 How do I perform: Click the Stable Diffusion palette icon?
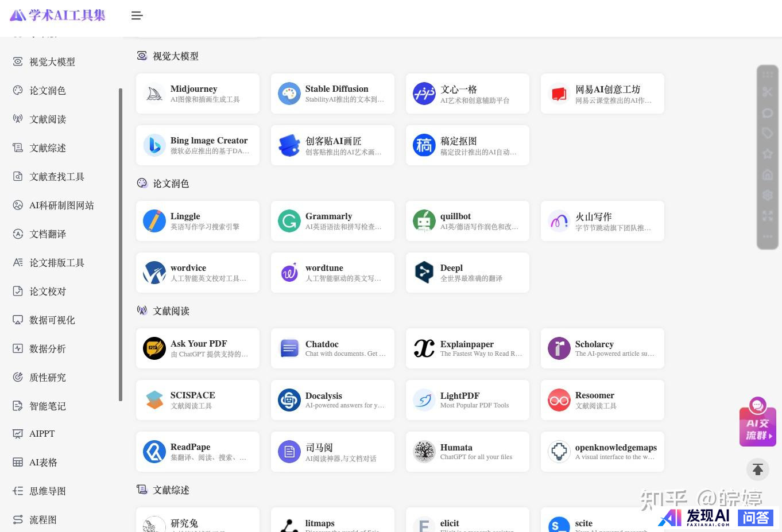[289, 94]
